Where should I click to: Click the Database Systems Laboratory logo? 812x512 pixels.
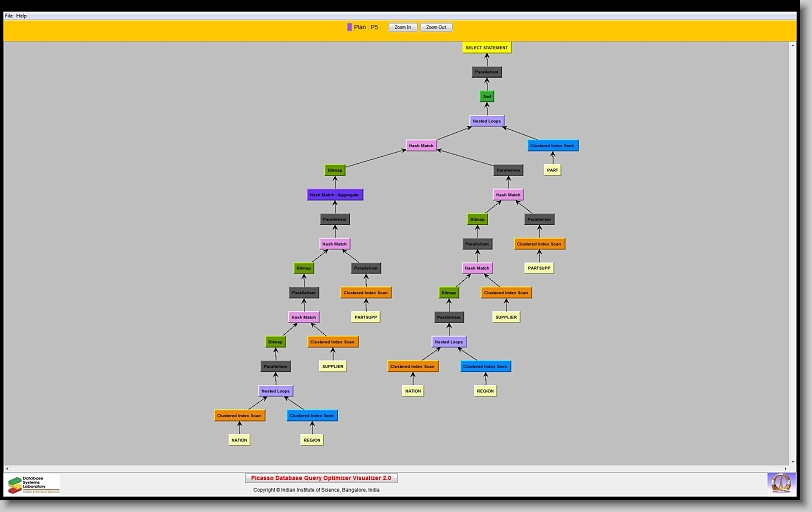click(33, 484)
